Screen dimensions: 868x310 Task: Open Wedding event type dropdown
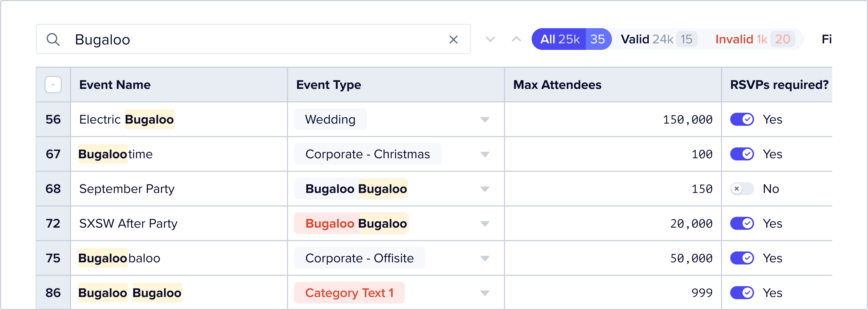click(484, 120)
